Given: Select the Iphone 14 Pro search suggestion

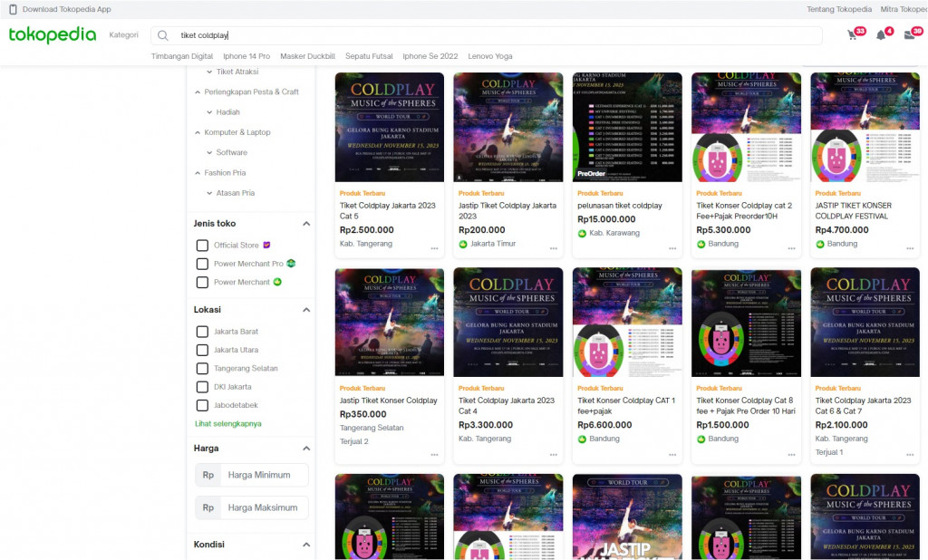Looking at the screenshot, I should pyautogui.click(x=246, y=56).
